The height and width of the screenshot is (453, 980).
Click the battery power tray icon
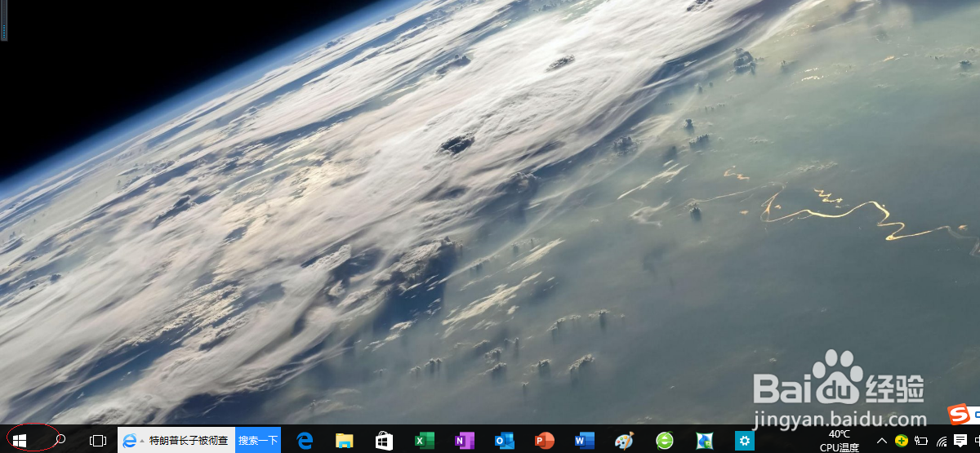[x=923, y=441]
